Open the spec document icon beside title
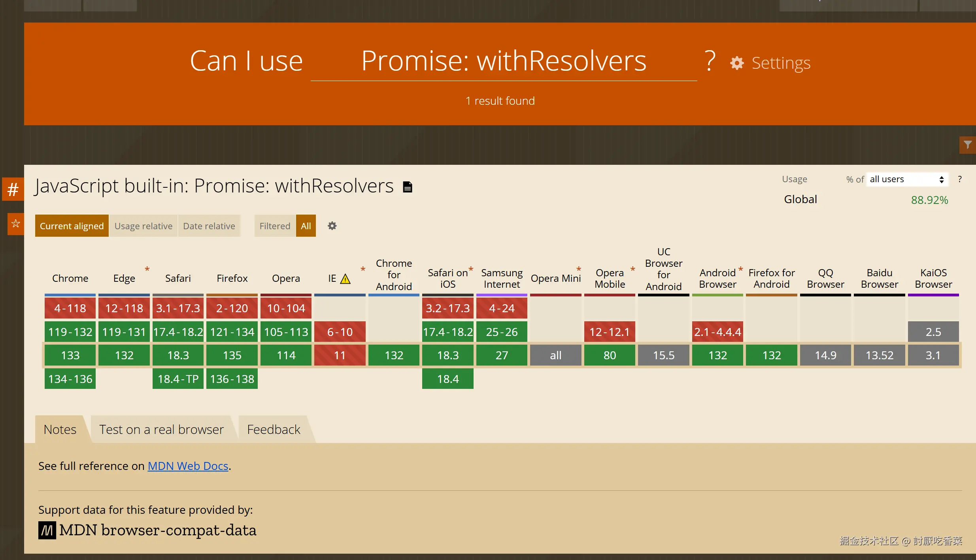The image size is (976, 560). (408, 187)
